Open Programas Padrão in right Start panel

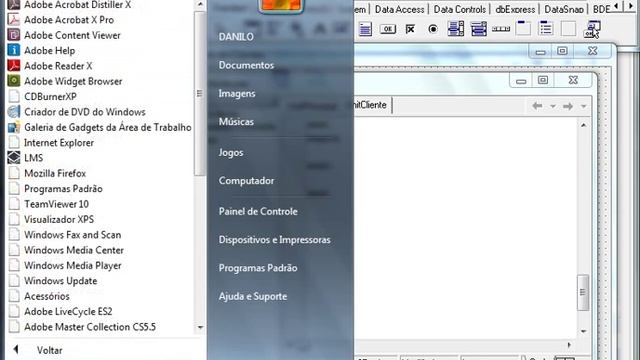click(258, 268)
